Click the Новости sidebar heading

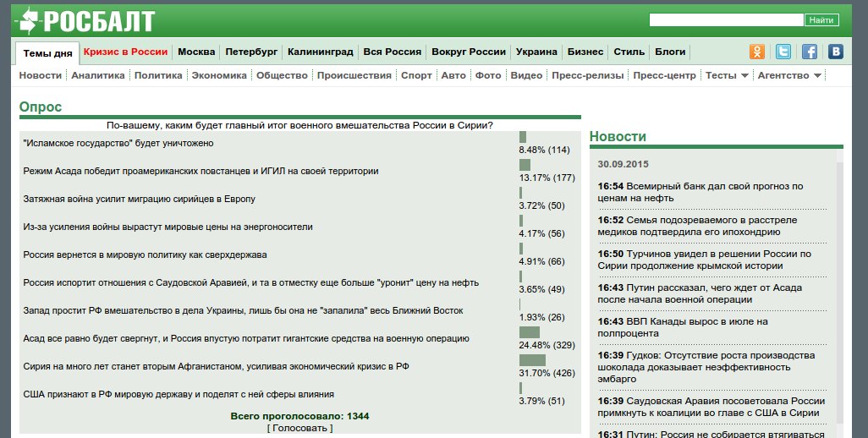tap(618, 137)
